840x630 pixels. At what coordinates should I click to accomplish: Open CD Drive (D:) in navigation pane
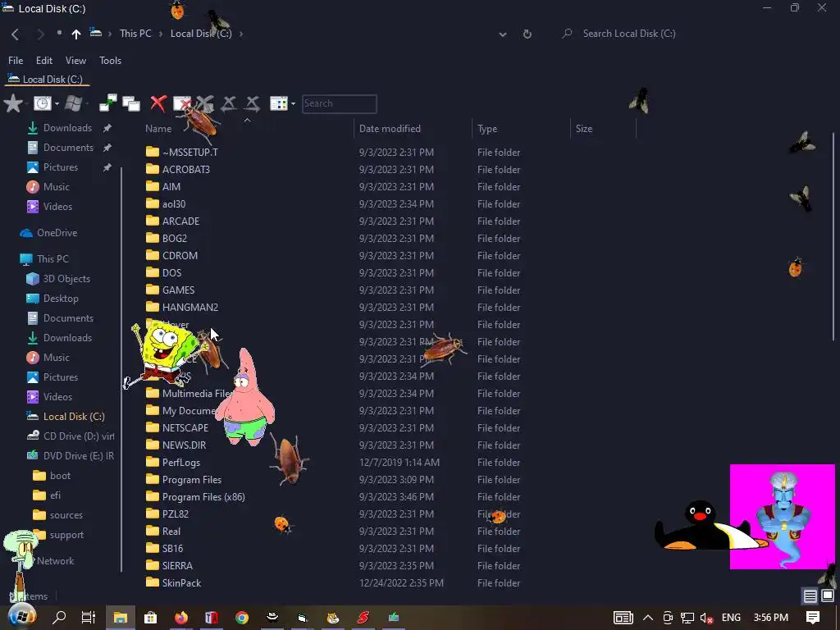pyautogui.click(x=71, y=436)
